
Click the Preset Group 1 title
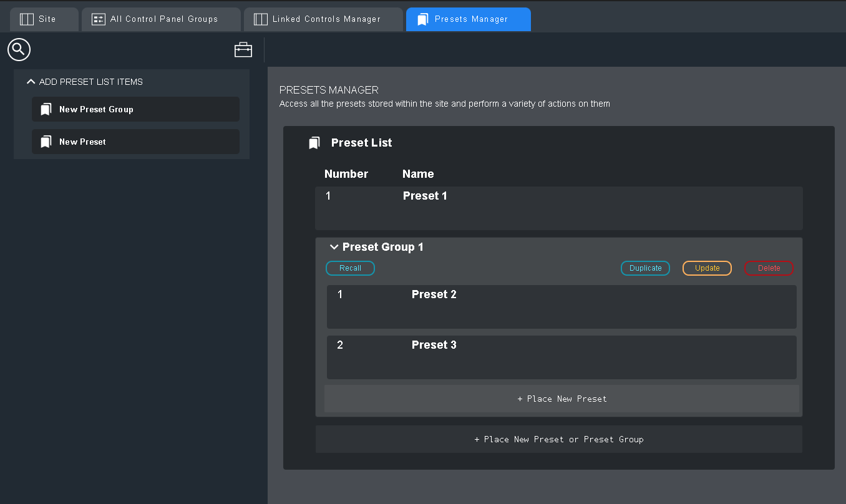click(x=382, y=247)
